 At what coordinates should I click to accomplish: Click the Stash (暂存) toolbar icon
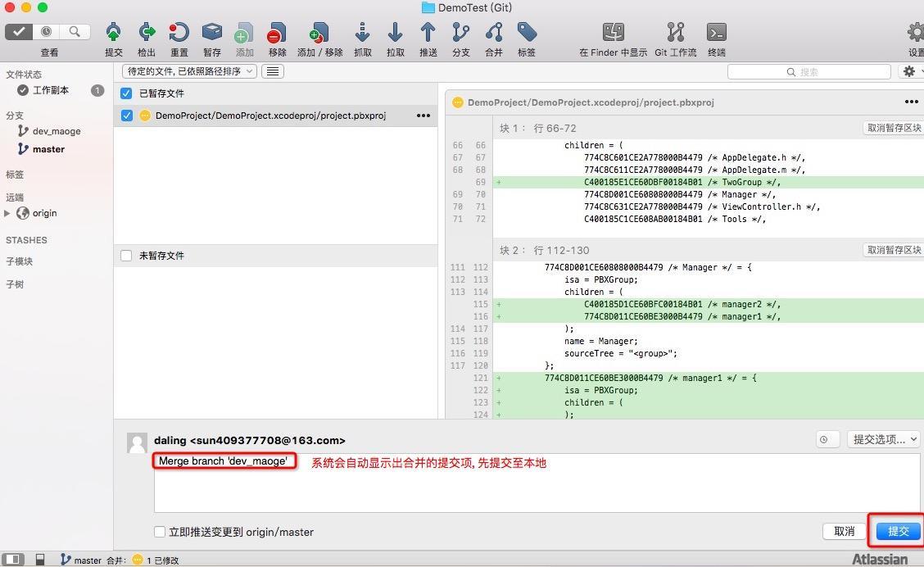[x=211, y=33]
